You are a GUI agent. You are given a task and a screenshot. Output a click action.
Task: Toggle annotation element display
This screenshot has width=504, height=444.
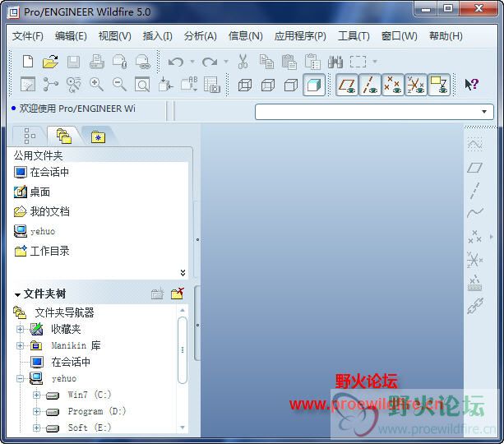point(439,86)
